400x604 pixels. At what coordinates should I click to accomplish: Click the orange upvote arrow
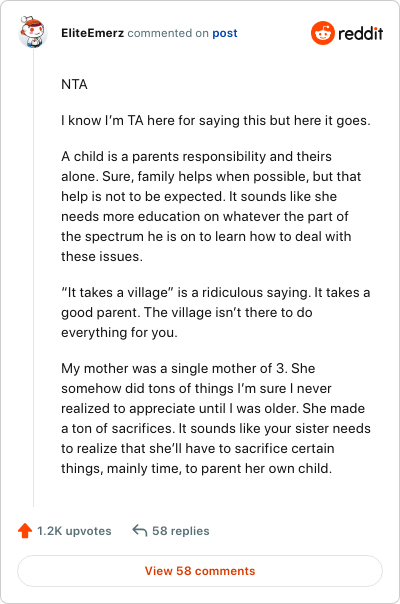[x=25, y=530]
